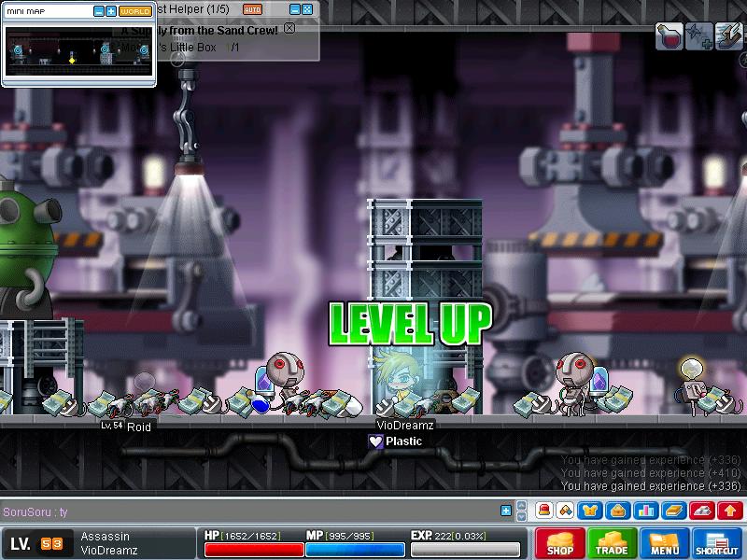Click the Haste winged boot buff icon
Viewport: 747px width, 560px height.
(x=728, y=37)
